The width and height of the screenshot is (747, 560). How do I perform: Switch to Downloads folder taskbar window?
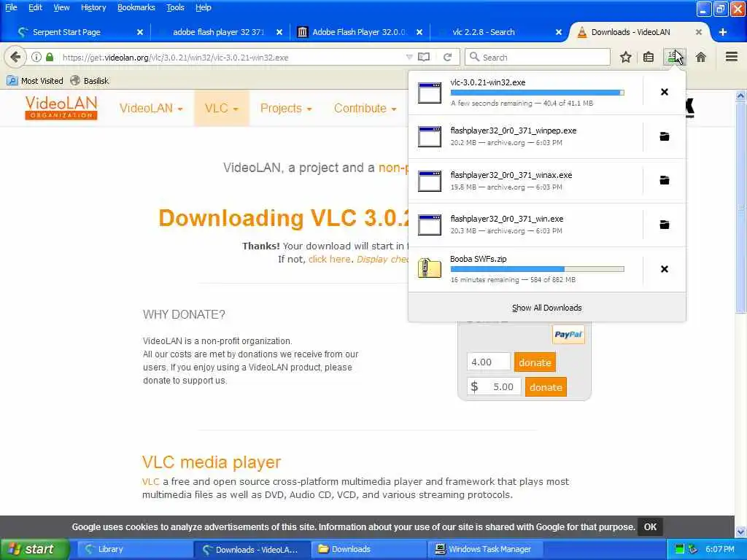pyautogui.click(x=369, y=549)
